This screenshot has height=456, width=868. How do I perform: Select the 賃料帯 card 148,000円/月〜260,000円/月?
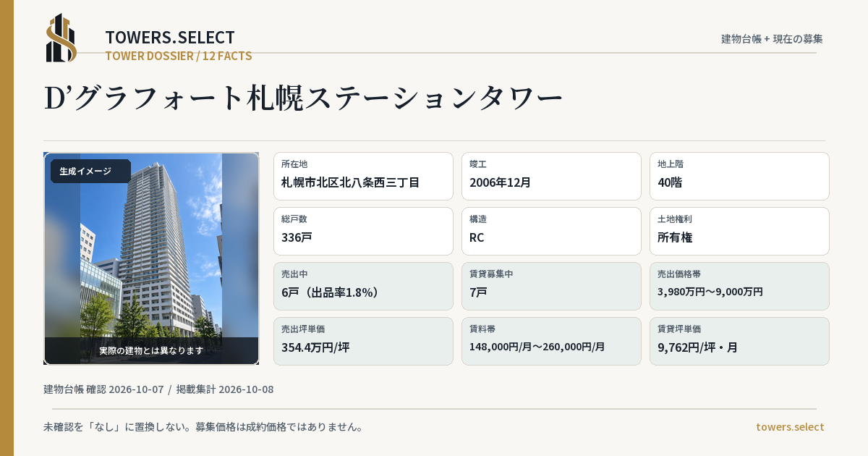551,341
